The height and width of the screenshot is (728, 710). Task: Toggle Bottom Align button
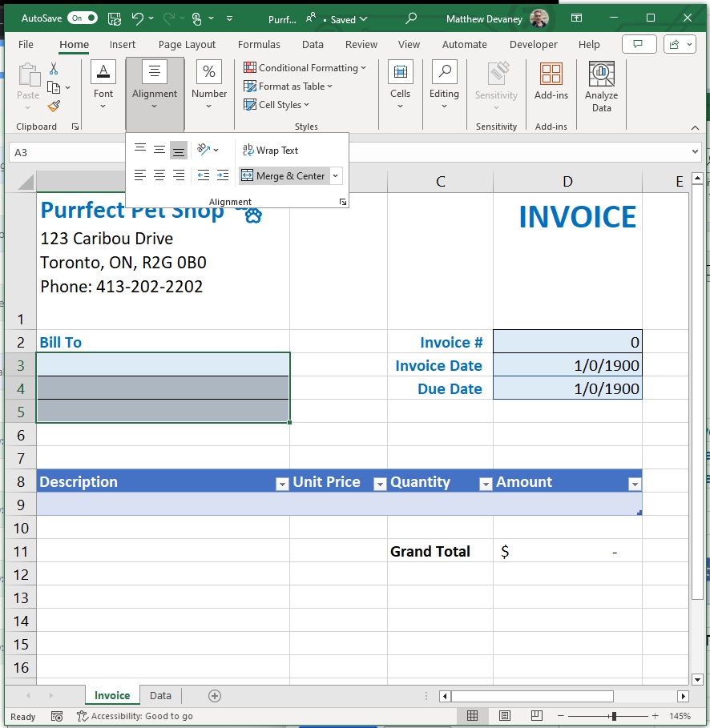(179, 150)
